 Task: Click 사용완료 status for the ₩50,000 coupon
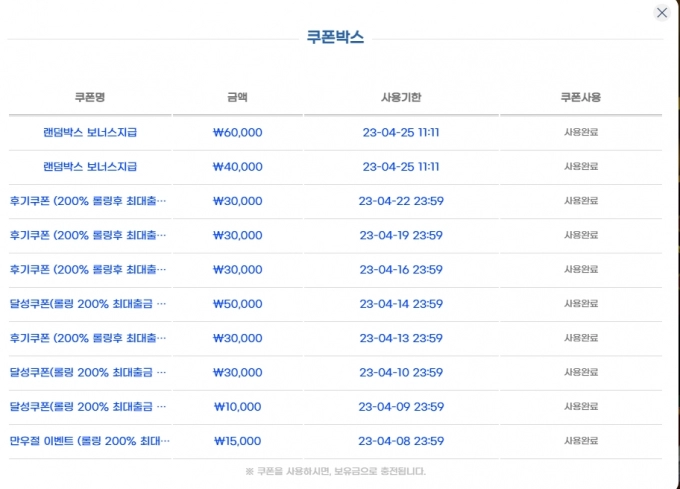(581, 304)
